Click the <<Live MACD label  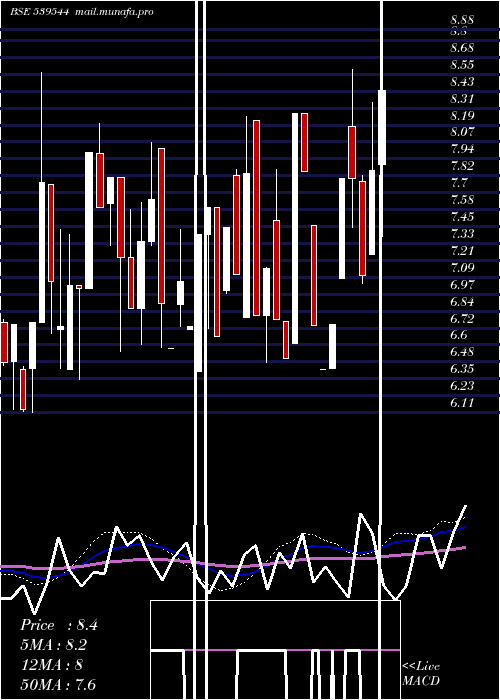421,673
